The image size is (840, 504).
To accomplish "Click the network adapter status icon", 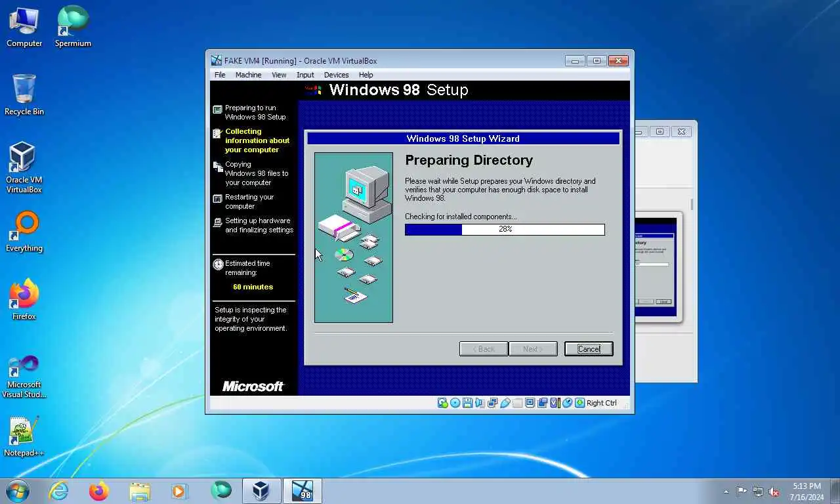I will 492,403.
